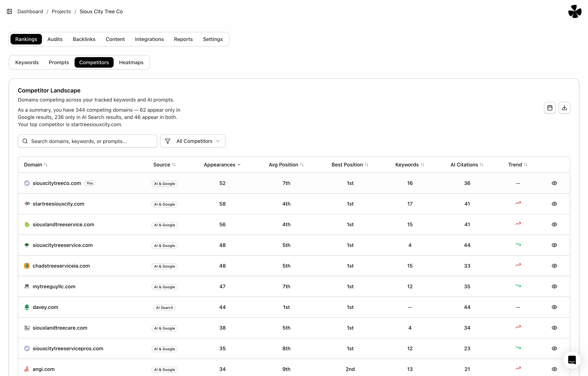
Task: Toggle eye visibility for siouxlandtreeservice.com
Action: [x=554, y=224]
